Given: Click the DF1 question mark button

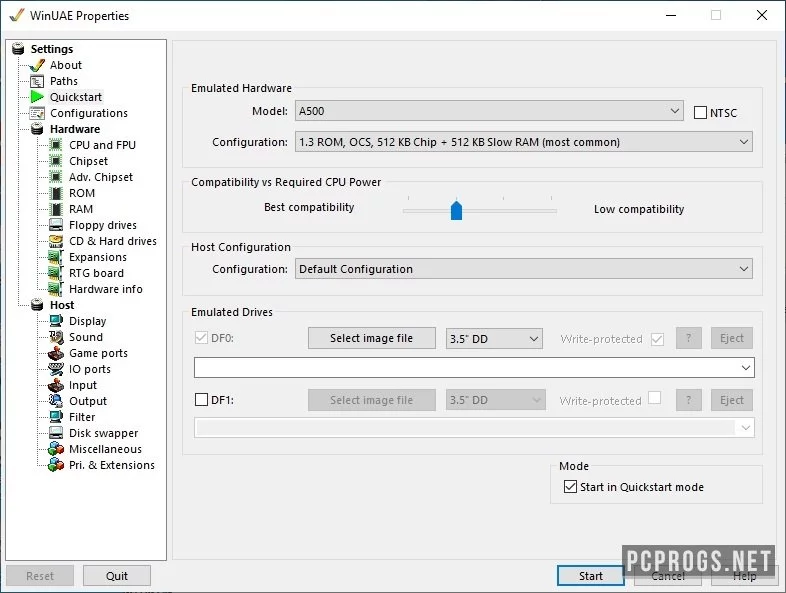Looking at the screenshot, I should click(688, 400).
